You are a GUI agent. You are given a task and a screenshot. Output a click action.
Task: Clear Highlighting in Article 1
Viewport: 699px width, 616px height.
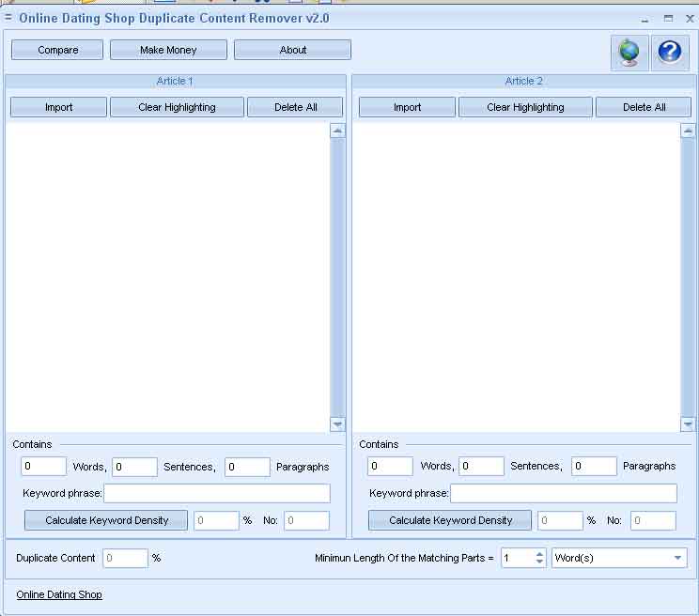coord(177,107)
